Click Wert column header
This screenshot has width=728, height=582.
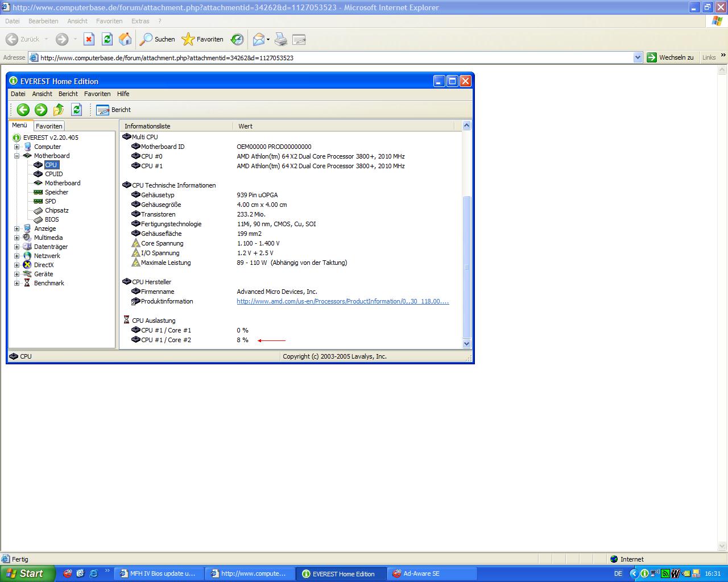344,126
